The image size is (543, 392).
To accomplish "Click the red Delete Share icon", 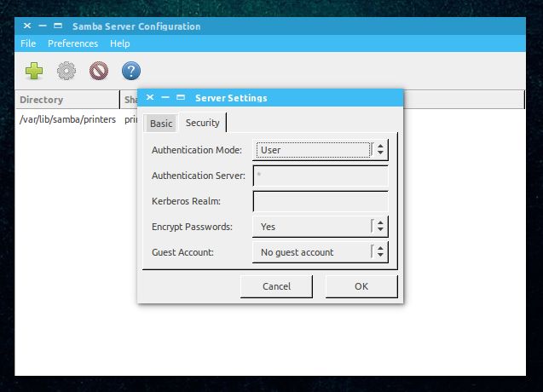I will point(99,72).
